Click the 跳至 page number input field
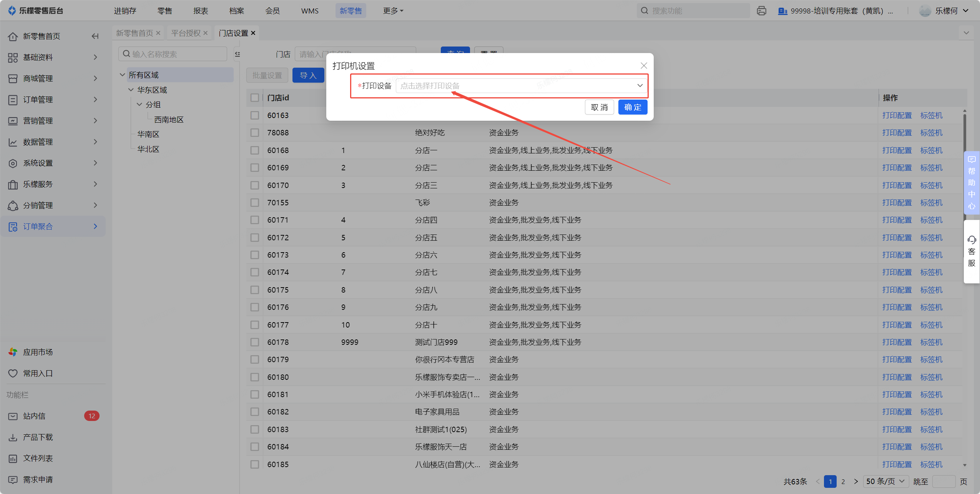 (x=943, y=481)
